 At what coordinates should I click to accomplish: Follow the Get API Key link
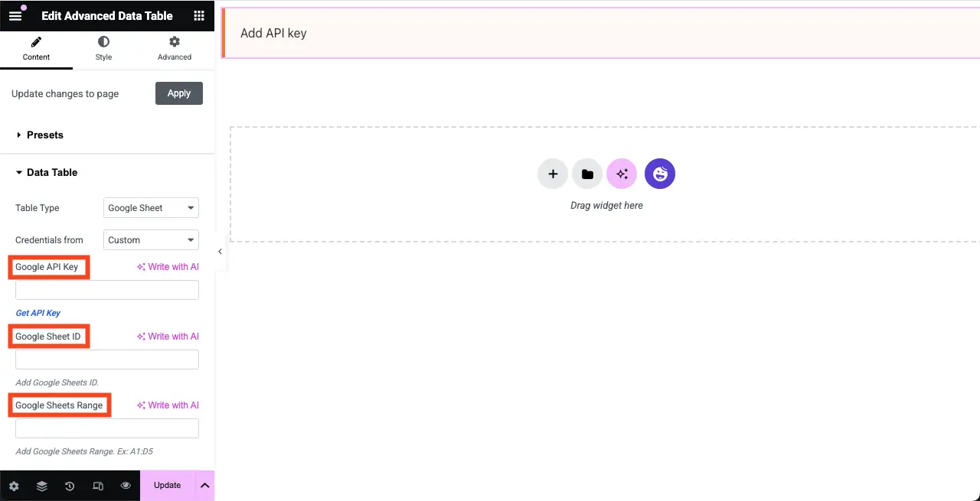(38, 313)
